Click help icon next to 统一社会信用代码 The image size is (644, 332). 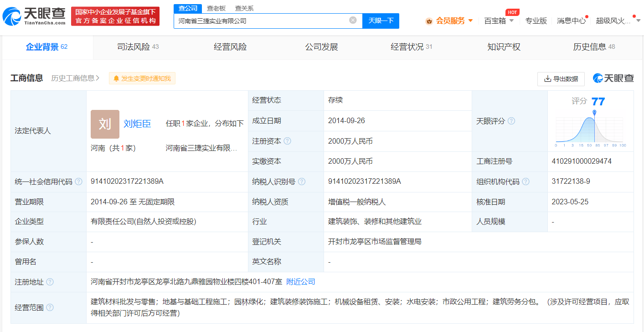click(78, 182)
